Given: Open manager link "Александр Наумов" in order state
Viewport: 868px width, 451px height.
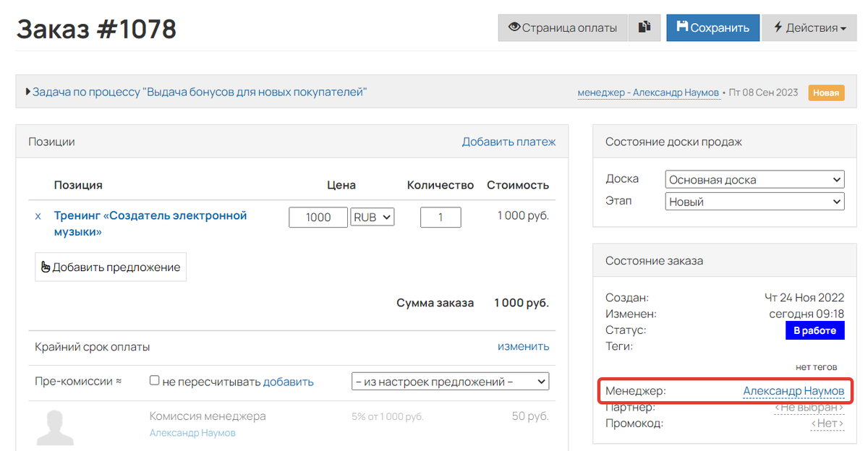Looking at the screenshot, I should (793, 391).
